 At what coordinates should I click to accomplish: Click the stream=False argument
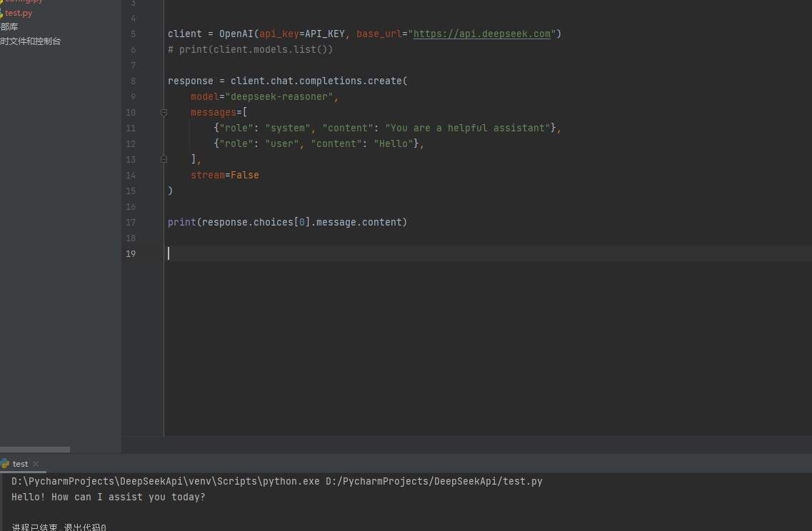tap(224, 176)
